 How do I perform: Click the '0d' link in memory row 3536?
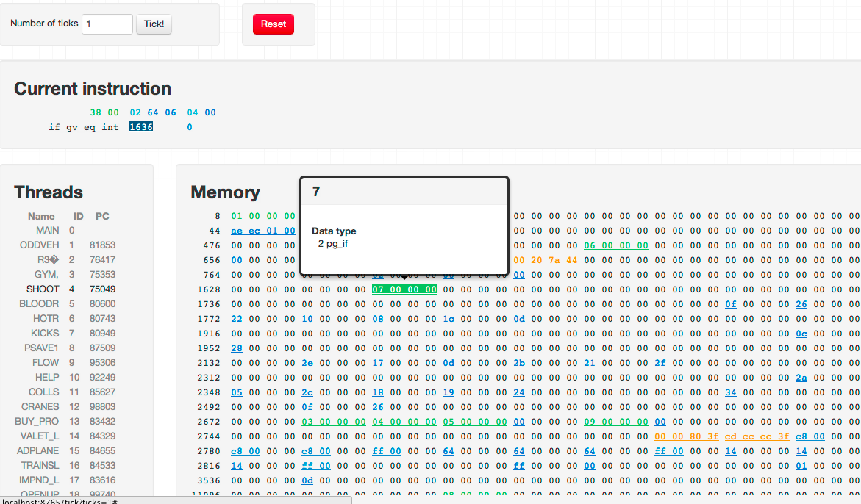coord(307,480)
